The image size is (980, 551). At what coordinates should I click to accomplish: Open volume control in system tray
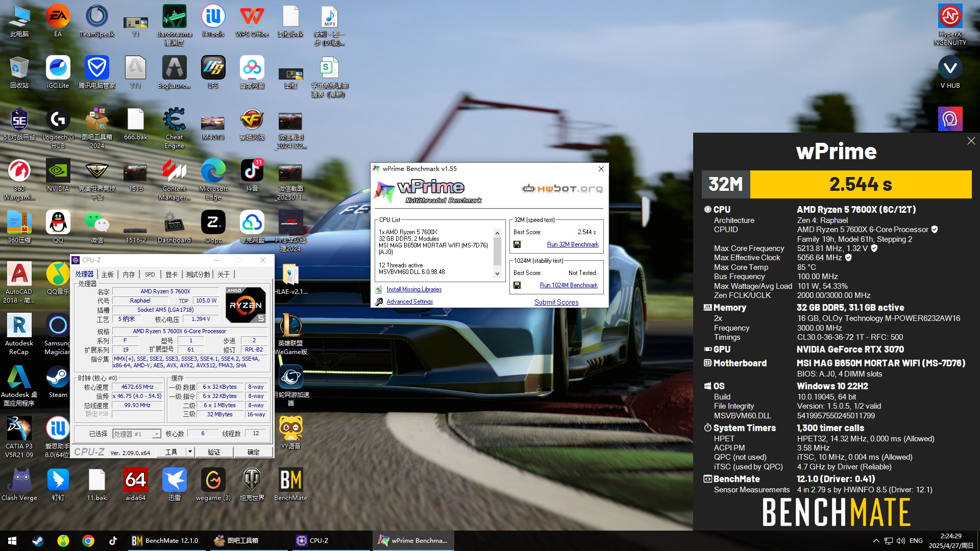pyautogui.click(x=900, y=541)
